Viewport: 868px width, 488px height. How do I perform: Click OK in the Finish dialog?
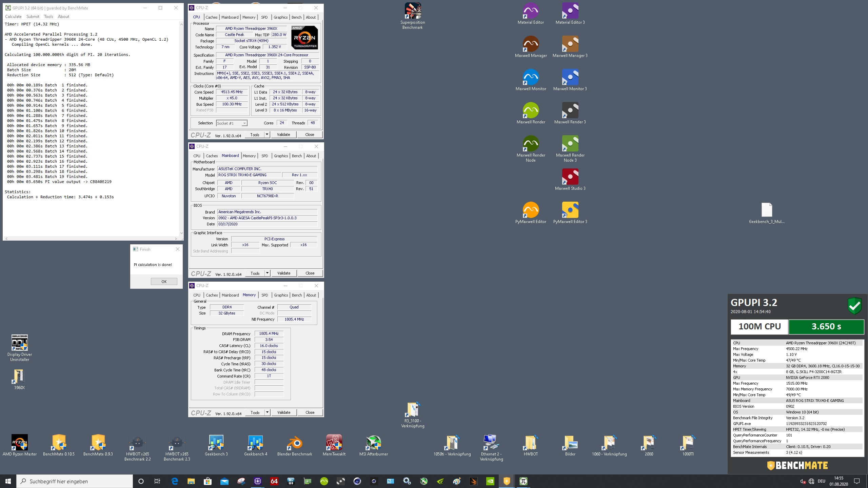164,282
